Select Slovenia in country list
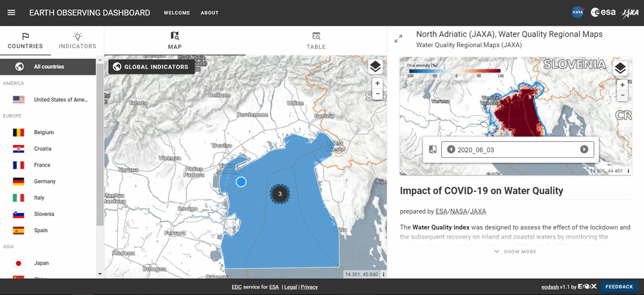644x295 pixels. coord(48,214)
